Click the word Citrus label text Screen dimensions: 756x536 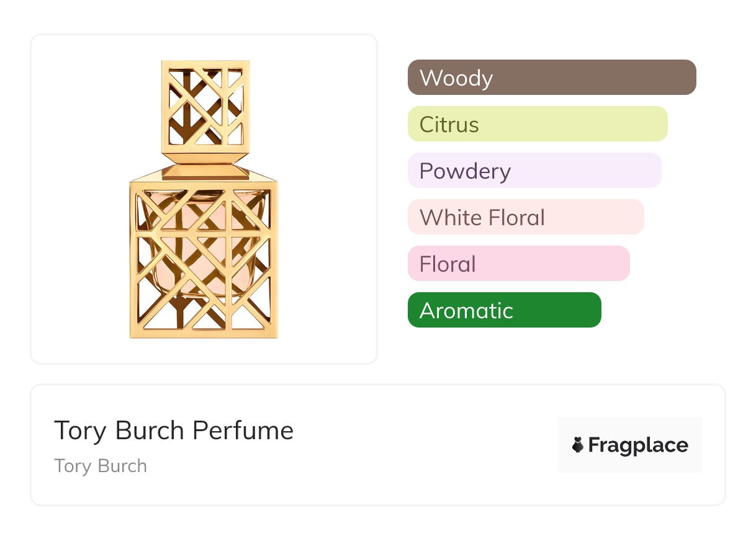(x=449, y=125)
